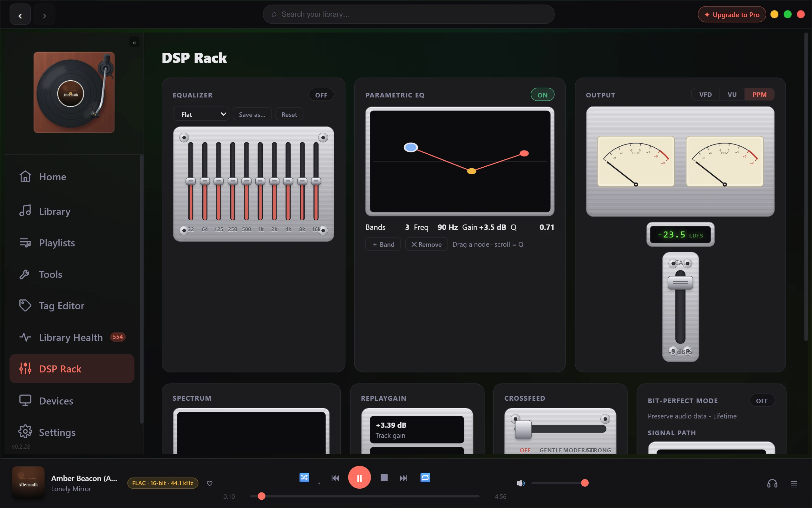Image resolution: width=812 pixels, height=508 pixels.
Task: Collapse the sidebar with the double chevron
Action: [134, 42]
